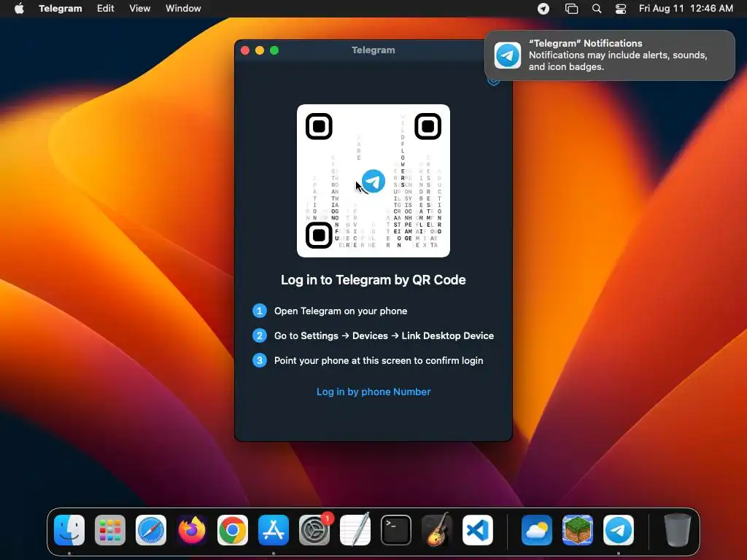This screenshot has height=560, width=747.
Task: Click the QR code image
Action: coord(373,181)
